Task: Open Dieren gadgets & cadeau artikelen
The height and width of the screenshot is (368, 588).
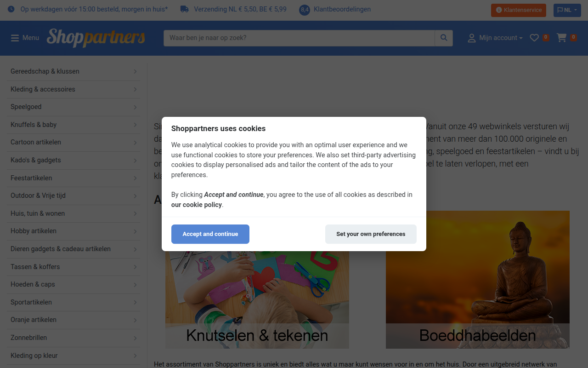Action: pyautogui.click(x=73, y=249)
